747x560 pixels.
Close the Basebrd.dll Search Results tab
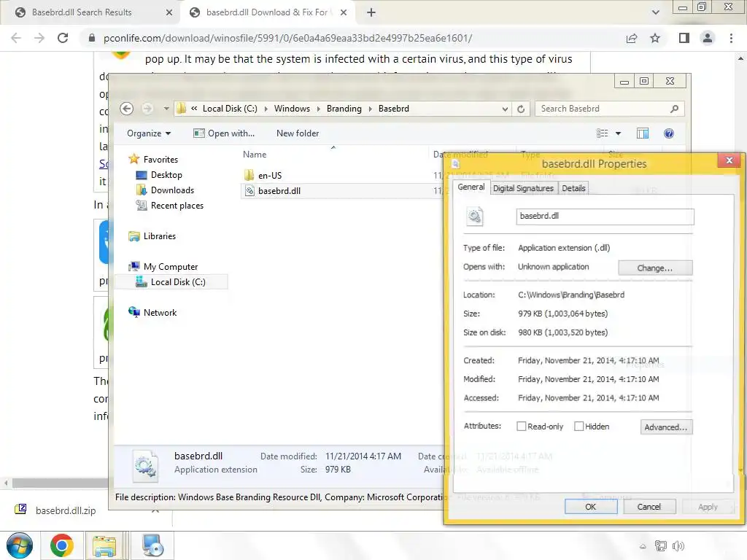tap(169, 12)
